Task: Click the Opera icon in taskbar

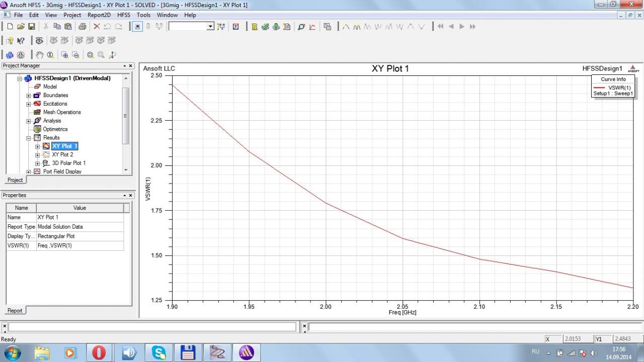Action: click(99, 352)
